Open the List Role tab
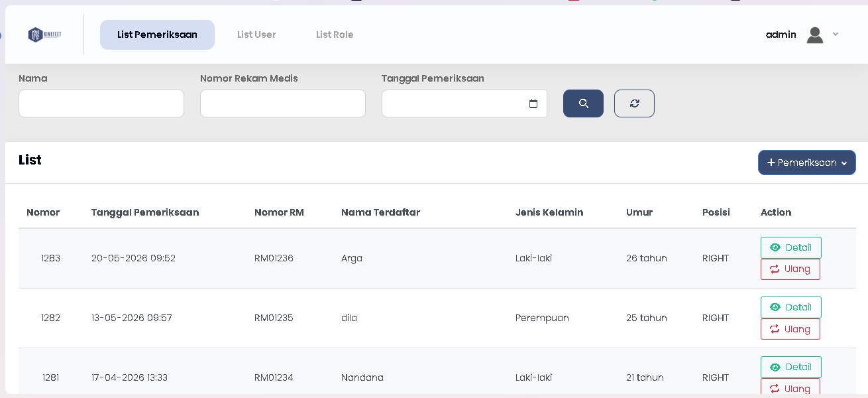This screenshot has height=398, width=868. 335,34
